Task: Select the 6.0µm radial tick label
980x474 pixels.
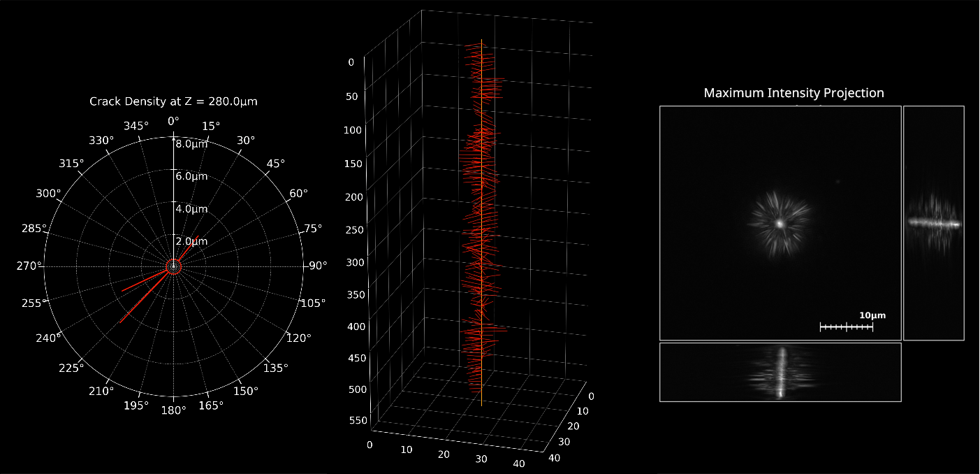Action: (191, 176)
